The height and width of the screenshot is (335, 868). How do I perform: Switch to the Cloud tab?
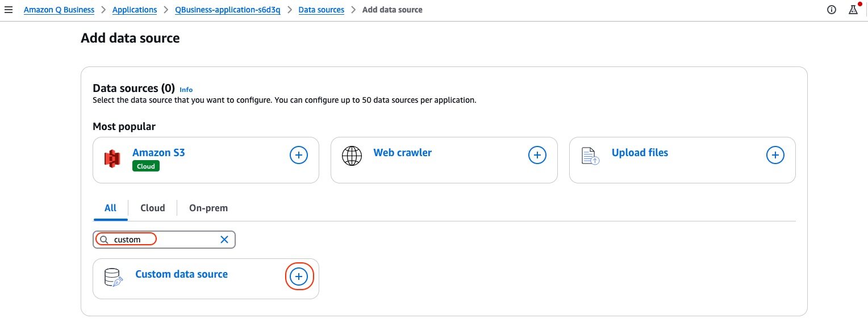pos(152,208)
